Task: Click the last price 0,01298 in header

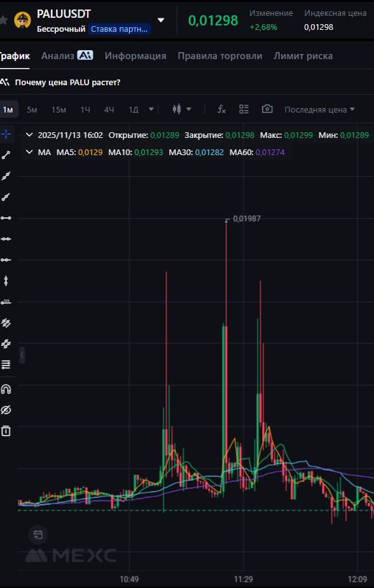Action: 213,20
